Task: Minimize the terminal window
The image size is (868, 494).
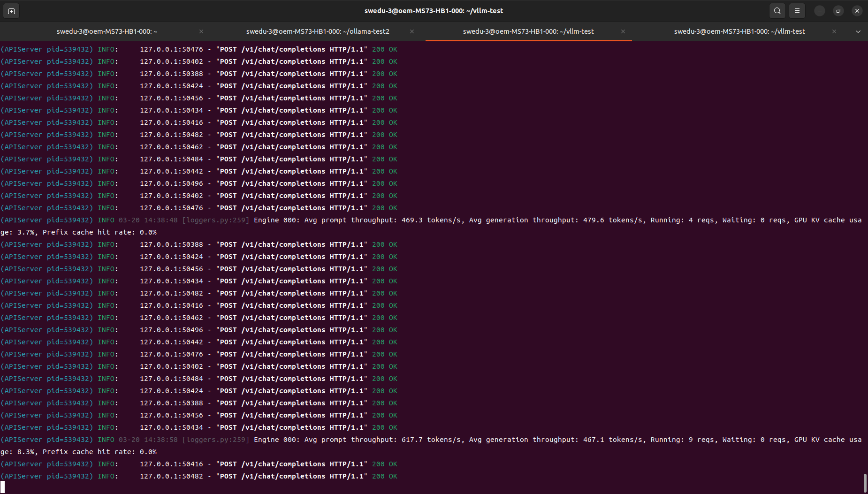Action: click(x=820, y=11)
